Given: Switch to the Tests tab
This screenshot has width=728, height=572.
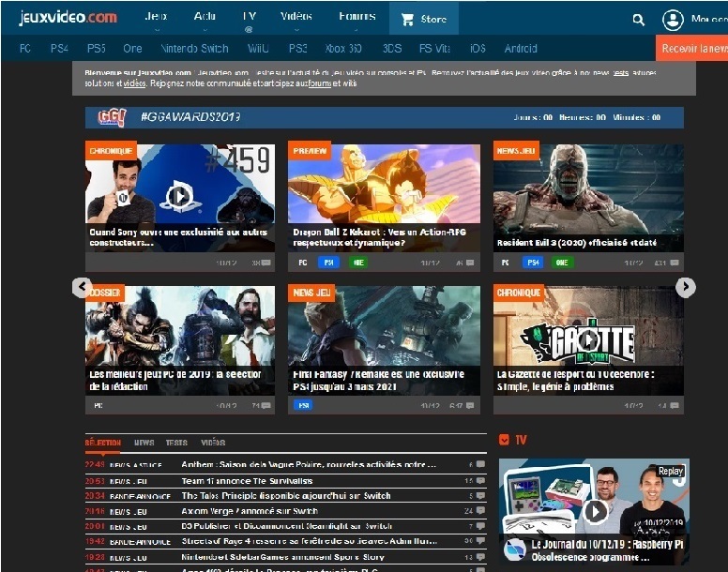Looking at the screenshot, I should [x=176, y=443].
